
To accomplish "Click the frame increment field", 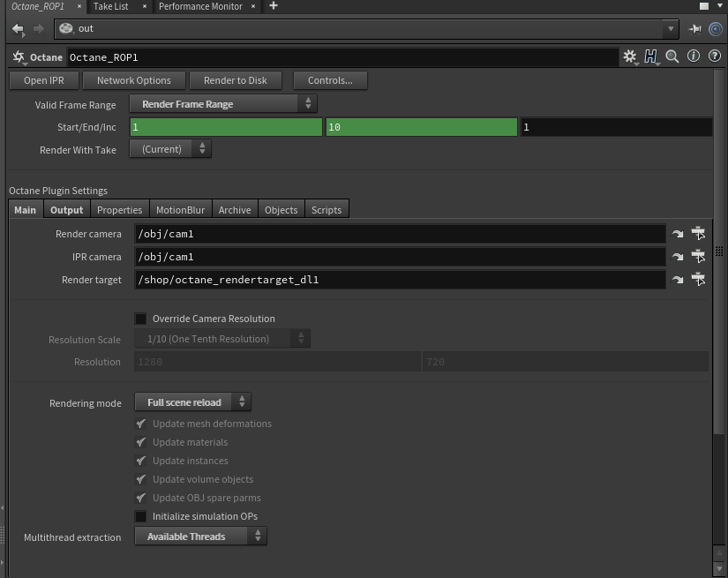I will coord(616,127).
